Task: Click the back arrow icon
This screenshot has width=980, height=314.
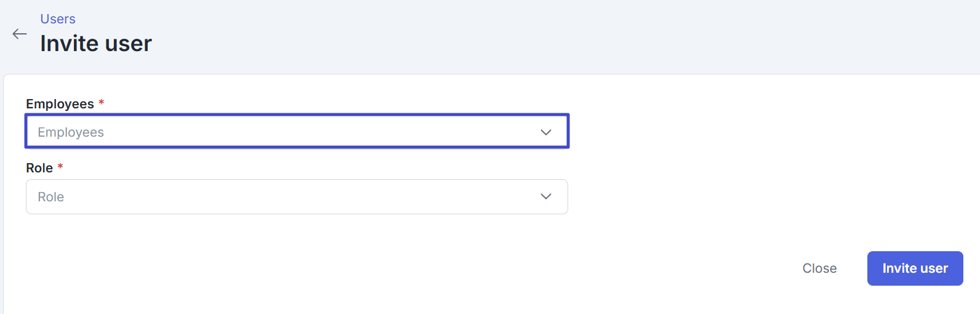Action: [20, 34]
